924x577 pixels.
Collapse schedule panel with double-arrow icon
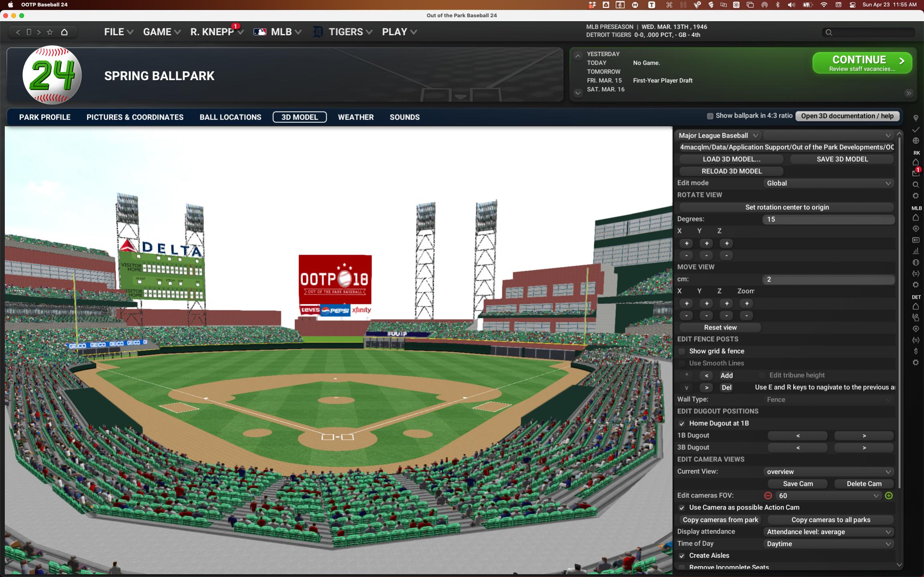point(909,93)
